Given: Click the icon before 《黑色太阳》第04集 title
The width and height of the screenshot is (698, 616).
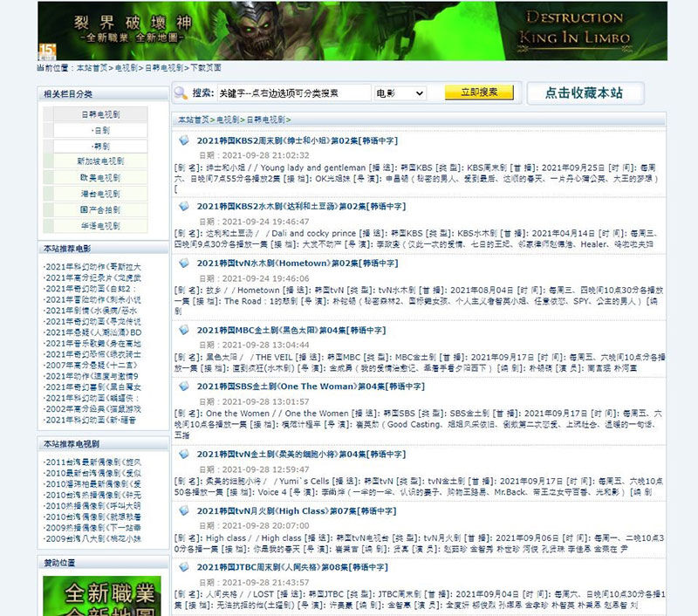Looking at the screenshot, I should pyautogui.click(x=185, y=332).
